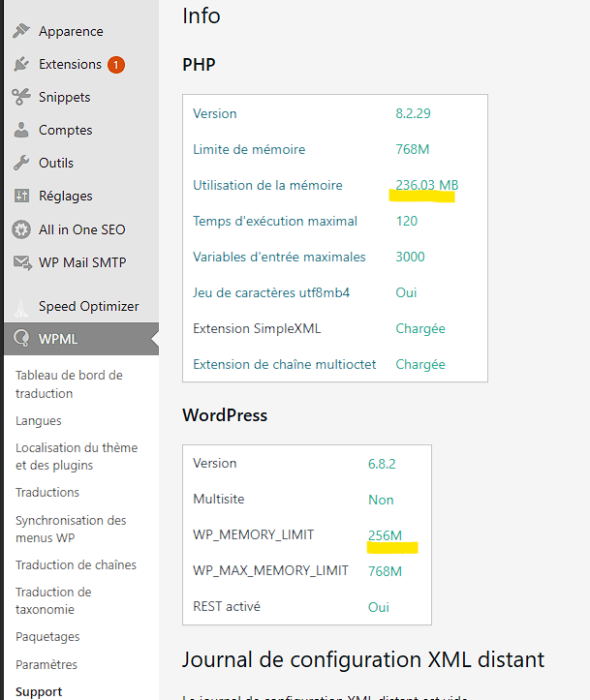Open Localisation du thème et des plugins

point(77,456)
